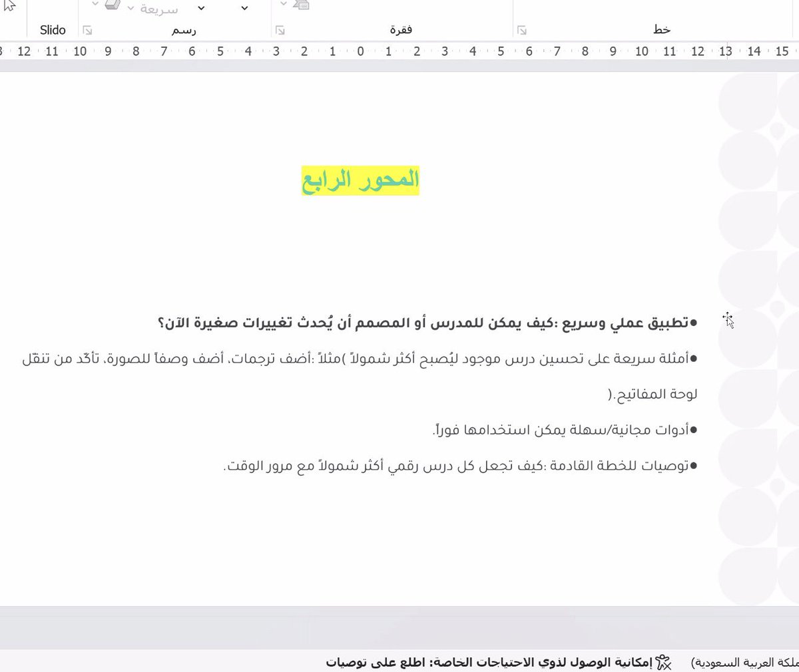Viewport: 799px width, 672px height.
Task: Open the second chevron dropdown in the رسم group
Action: tap(244, 8)
